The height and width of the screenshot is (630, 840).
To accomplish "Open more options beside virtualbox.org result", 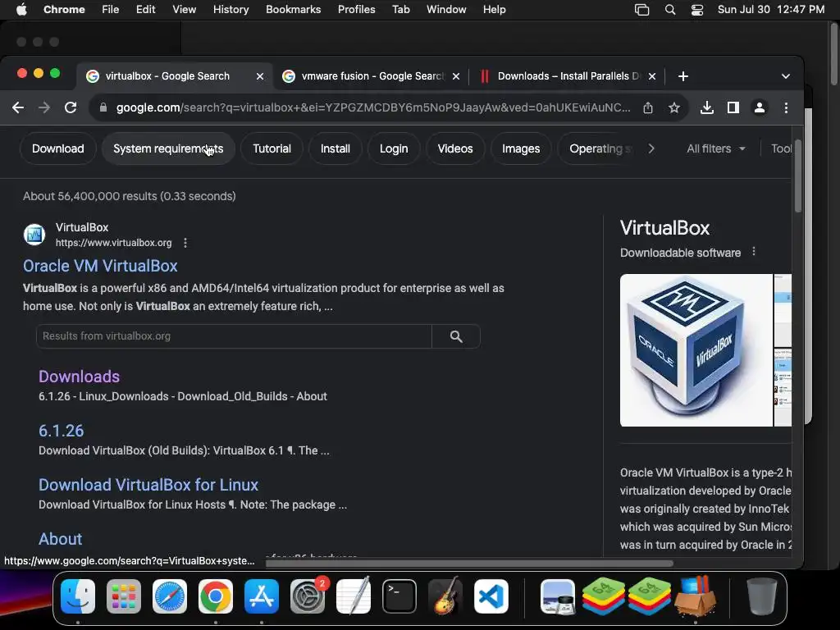I will [185, 243].
